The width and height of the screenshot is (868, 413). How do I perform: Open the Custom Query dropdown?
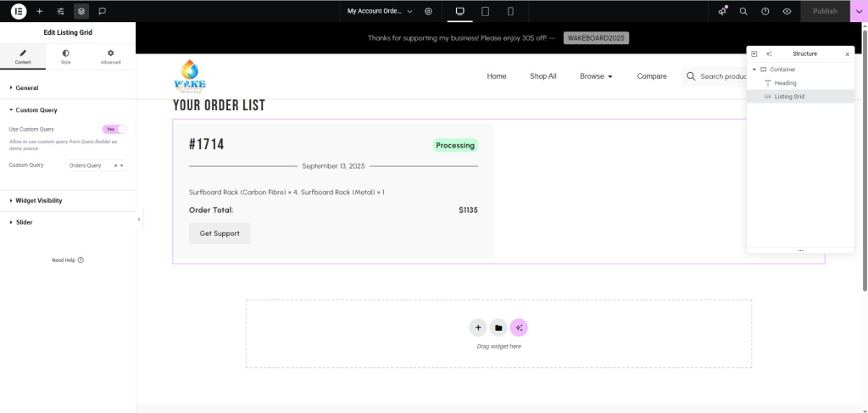click(96, 165)
